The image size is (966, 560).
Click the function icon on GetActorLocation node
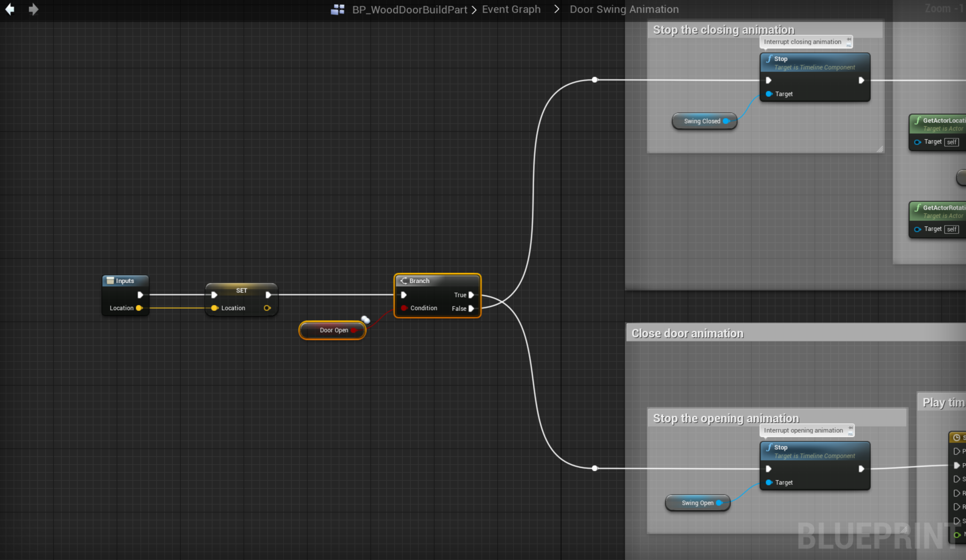tap(917, 120)
